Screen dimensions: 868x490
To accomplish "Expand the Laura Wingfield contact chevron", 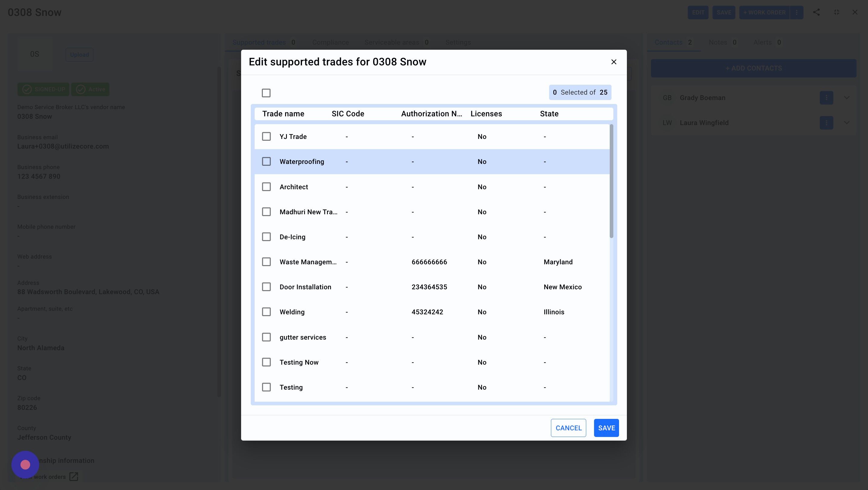I will pos(846,123).
